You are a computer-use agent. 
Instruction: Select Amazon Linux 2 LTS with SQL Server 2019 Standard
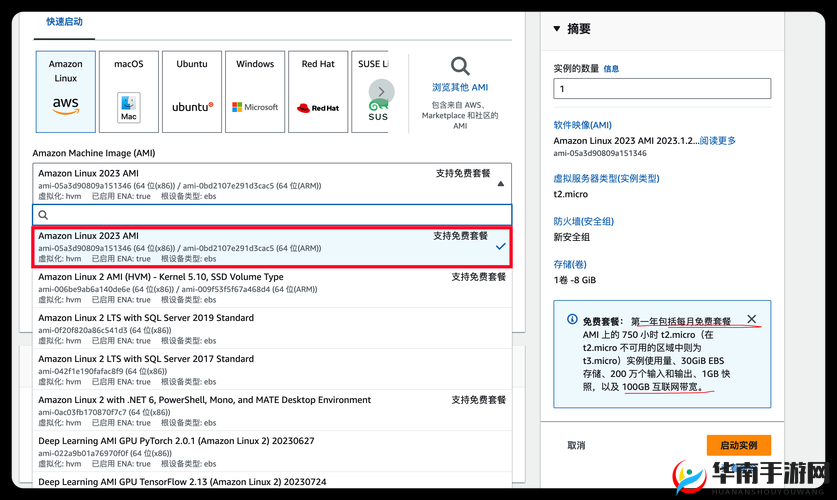[272, 329]
